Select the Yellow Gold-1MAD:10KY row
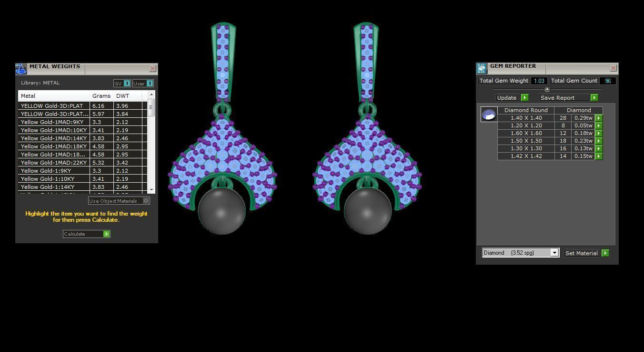The image size is (644, 352). (x=82, y=130)
